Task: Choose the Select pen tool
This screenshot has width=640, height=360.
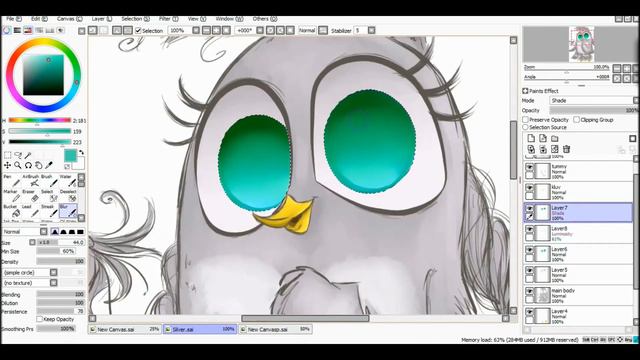Action: point(50,196)
